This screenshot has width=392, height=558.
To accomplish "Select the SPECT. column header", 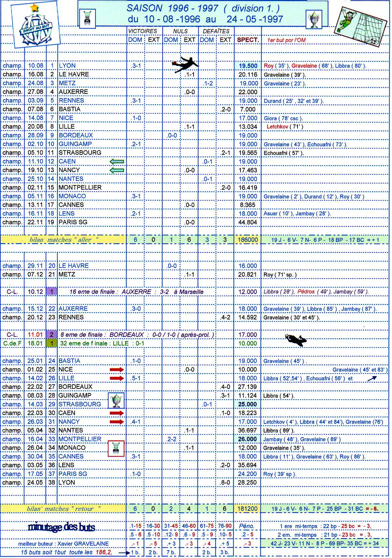I will tap(248, 40).
